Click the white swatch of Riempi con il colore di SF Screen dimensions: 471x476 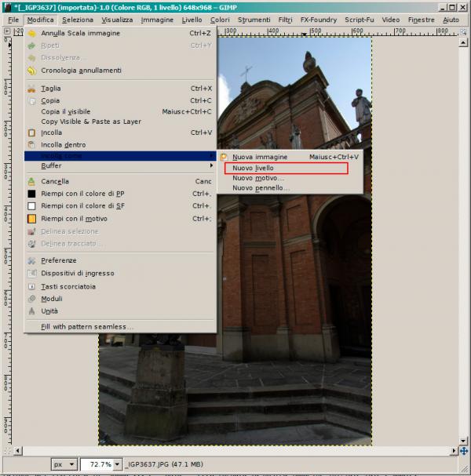pyautogui.click(x=31, y=206)
